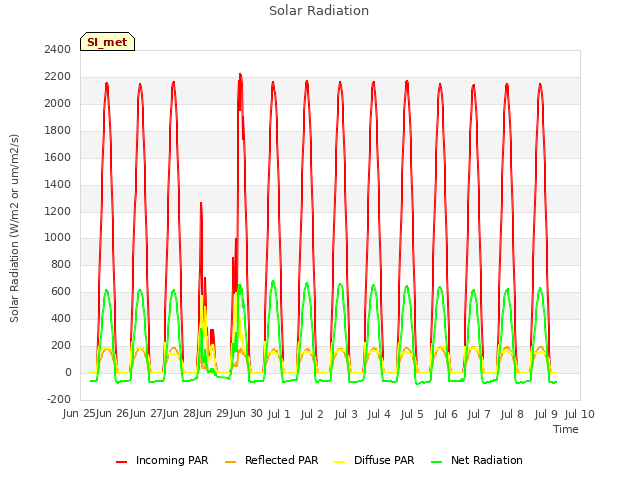This screenshot has height=480, width=640.
Task: Click the Jul 7 x-axis tick label
Action: (x=479, y=414)
